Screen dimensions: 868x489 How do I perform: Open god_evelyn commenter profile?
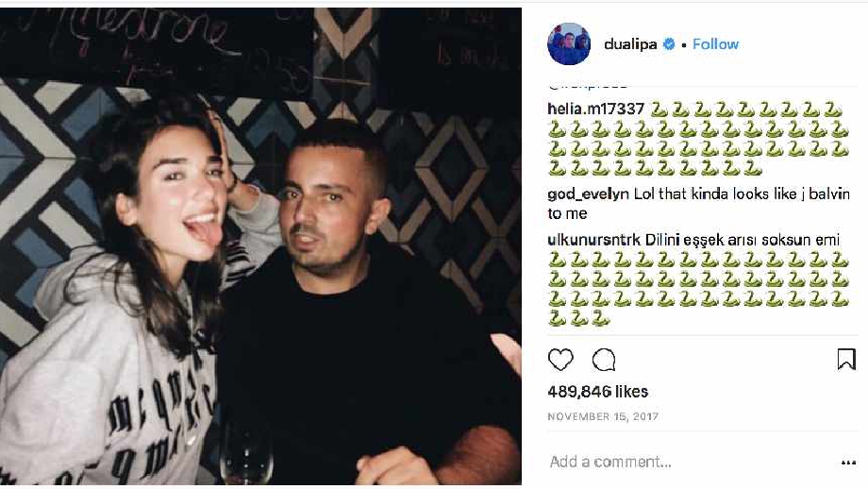coord(588,194)
